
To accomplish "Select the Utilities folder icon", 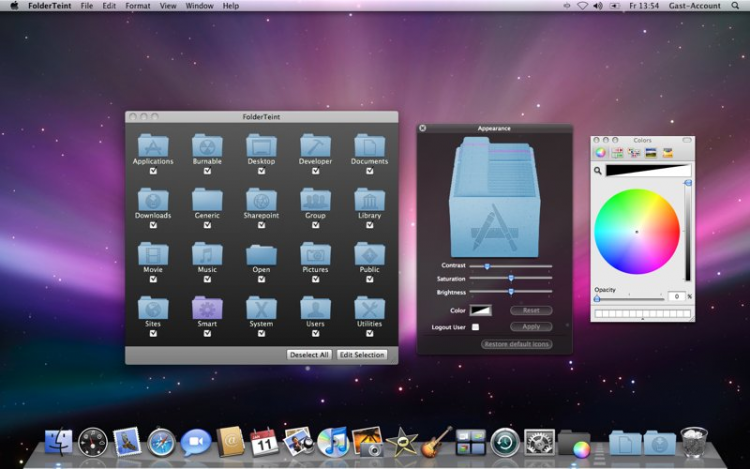I will click(x=369, y=307).
